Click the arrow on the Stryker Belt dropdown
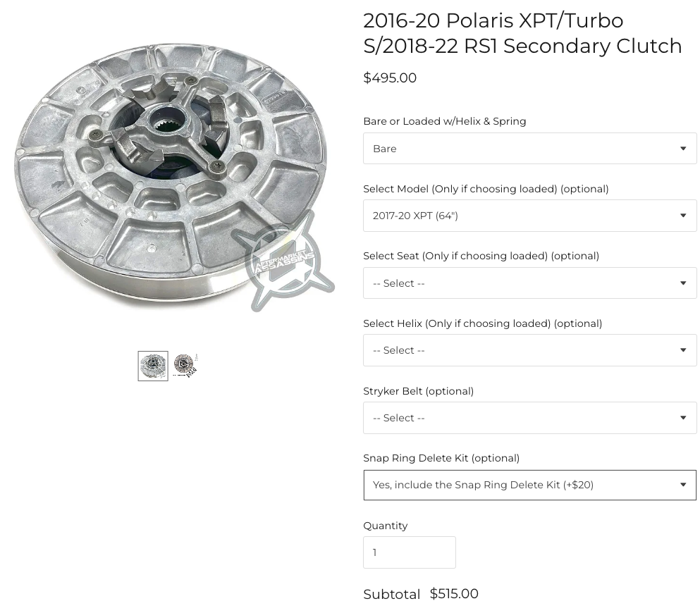 [683, 418]
